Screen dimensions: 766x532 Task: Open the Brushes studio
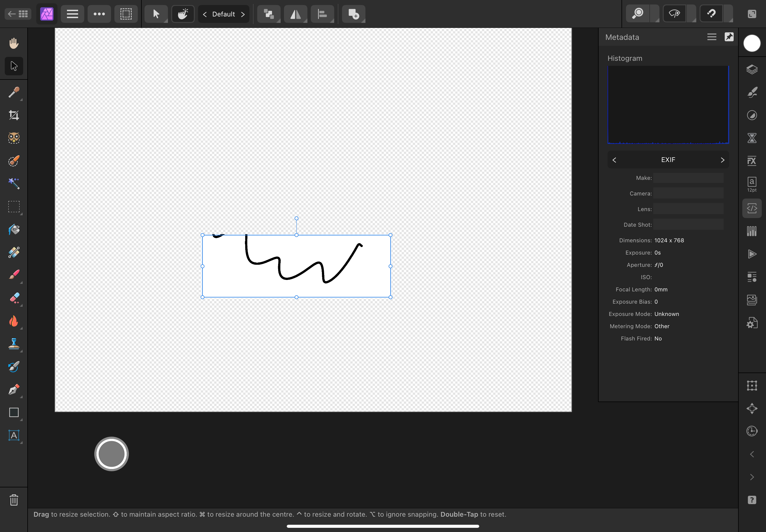[x=752, y=92]
